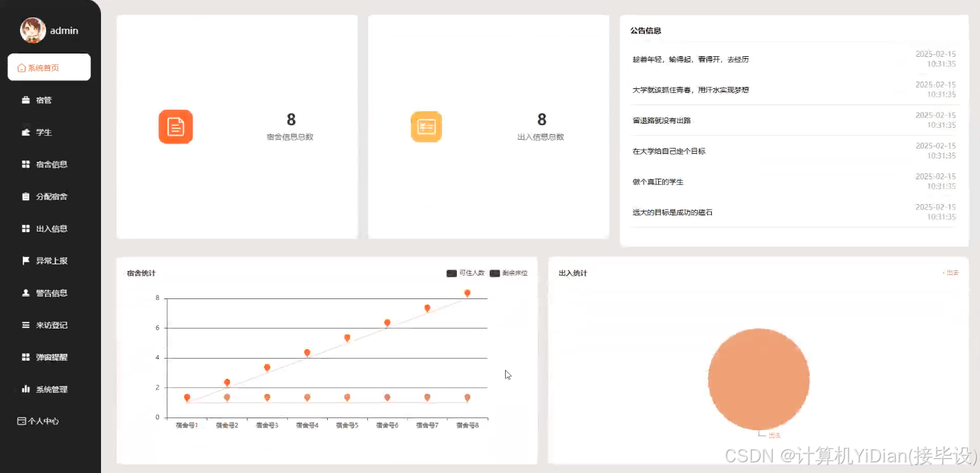Open announcement 做个真正的学生
The width and height of the screenshot is (980, 473).
(658, 182)
